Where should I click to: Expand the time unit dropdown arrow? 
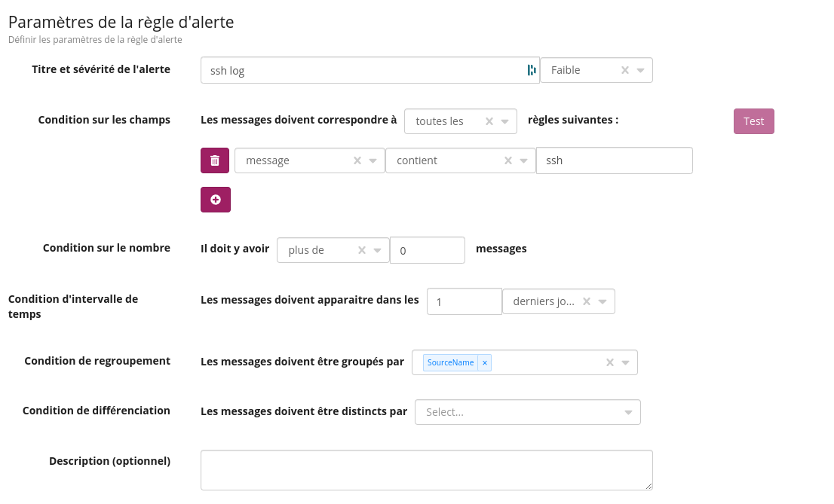point(603,301)
